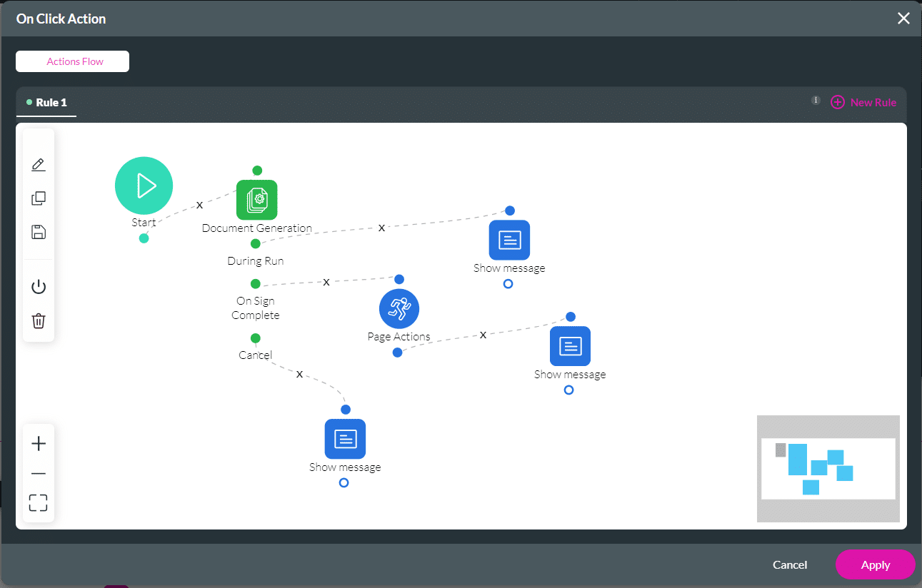Click the copy/duplicate icon in left toolbar
Screen dimensions: 922x588
(39, 198)
